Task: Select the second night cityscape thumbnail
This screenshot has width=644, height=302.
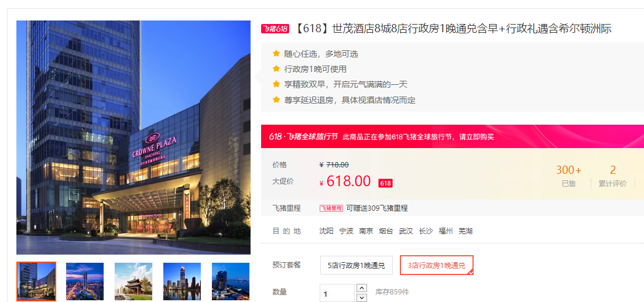Action: [x=85, y=282]
